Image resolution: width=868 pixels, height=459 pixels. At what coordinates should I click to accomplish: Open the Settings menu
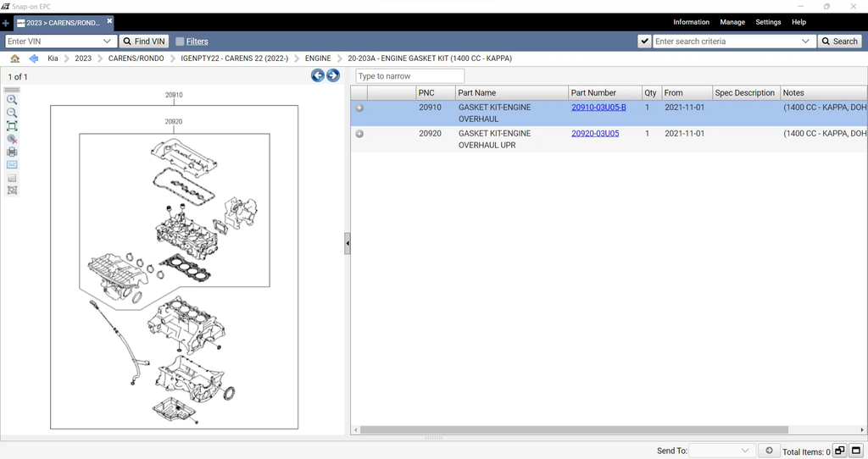pos(768,22)
